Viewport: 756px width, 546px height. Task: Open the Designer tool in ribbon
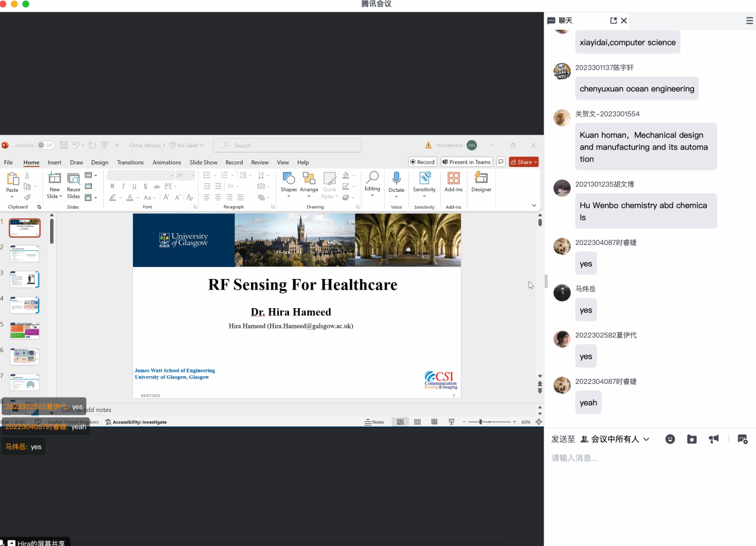click(x=481, y=179)
